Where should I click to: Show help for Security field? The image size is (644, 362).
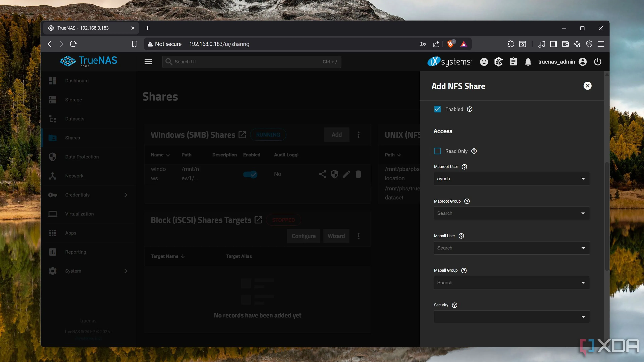pyautogui.click(x=454, y=305)
